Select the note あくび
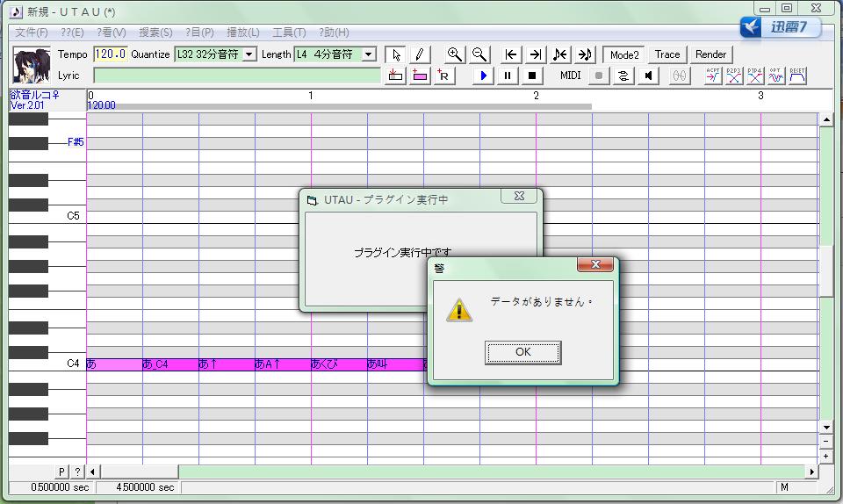This screenshot has width=843, height=504. pos(339,364)
